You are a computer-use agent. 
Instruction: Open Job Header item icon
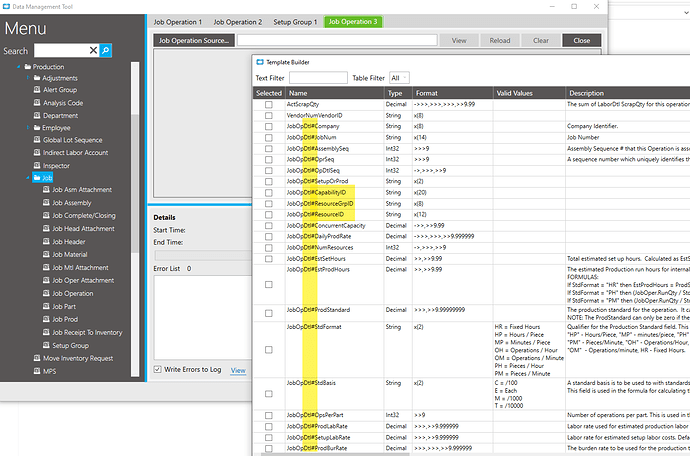click(46, 241)
